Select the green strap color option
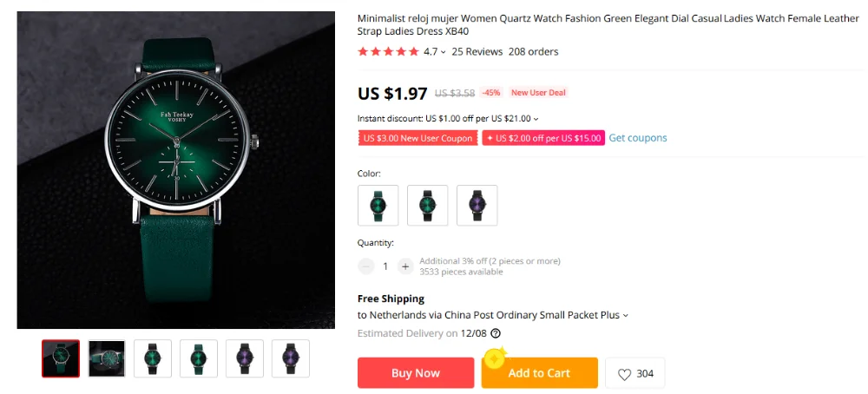This screenshot has height=394, width=868. pos(378,206)
